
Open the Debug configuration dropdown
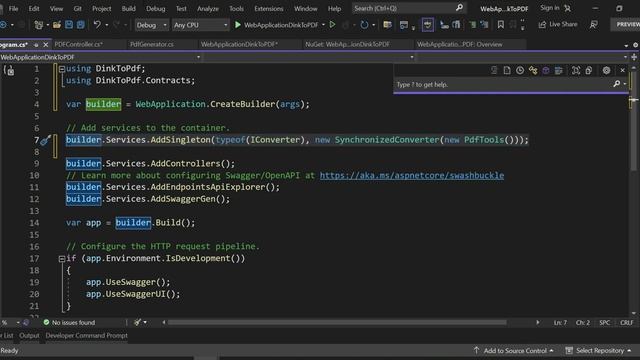[x=151, y=25]
